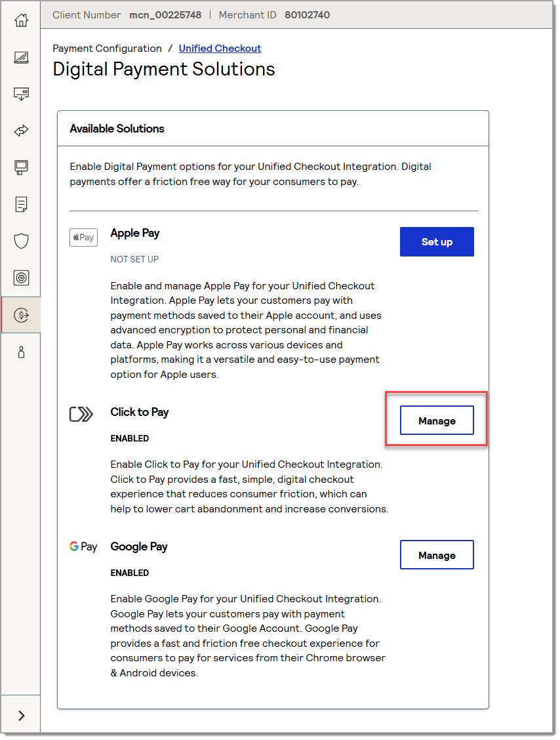Image resolution: width=560 pixels, height=740 pixels.
Task: Click the Available Solutions panel header
Action: coord(117,129)
